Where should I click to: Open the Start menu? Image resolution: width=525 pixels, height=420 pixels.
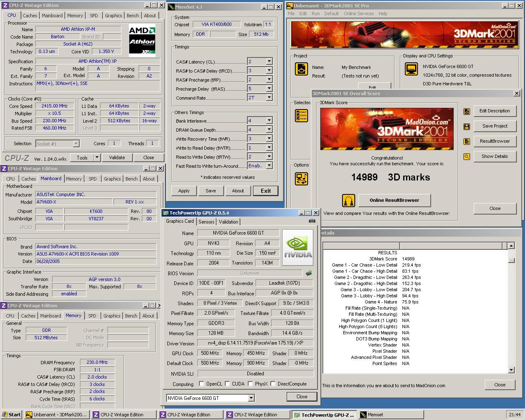[11, 415]
